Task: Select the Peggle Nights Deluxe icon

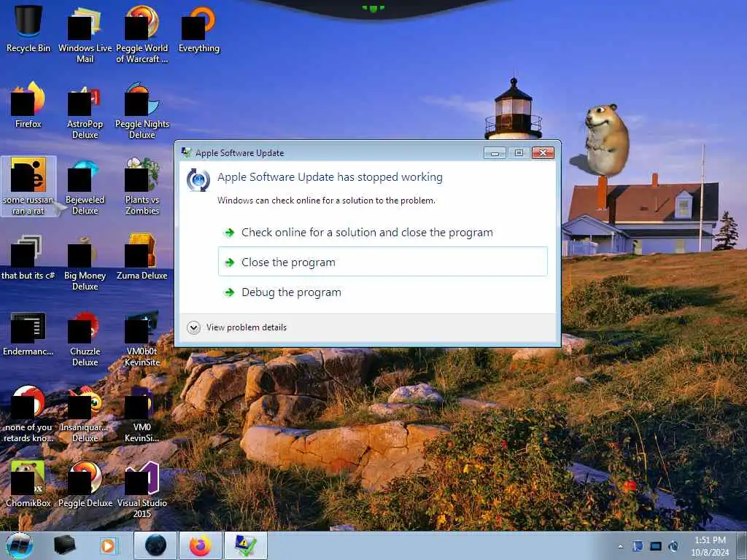Action: 142,111
